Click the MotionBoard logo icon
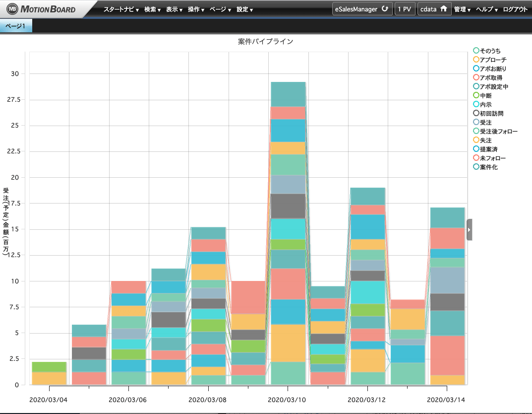This screenshot has width=532, height=414. [12, 9]
